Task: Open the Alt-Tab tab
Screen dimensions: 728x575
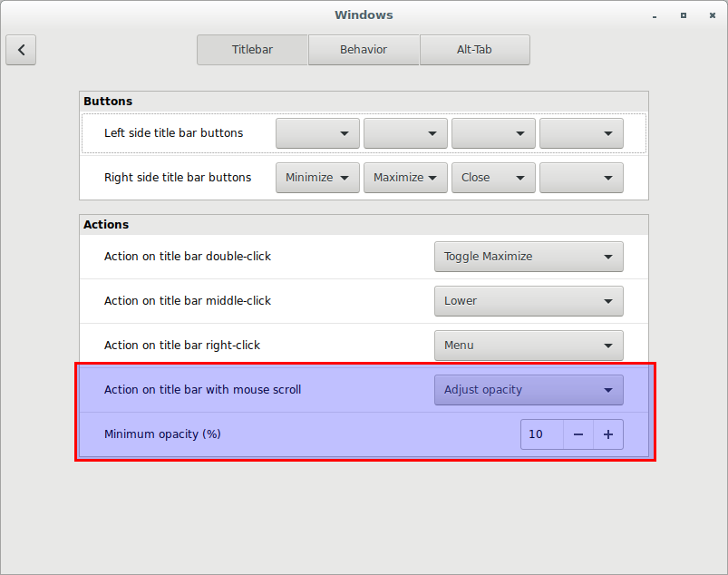Action: click(x=474, y=50)
